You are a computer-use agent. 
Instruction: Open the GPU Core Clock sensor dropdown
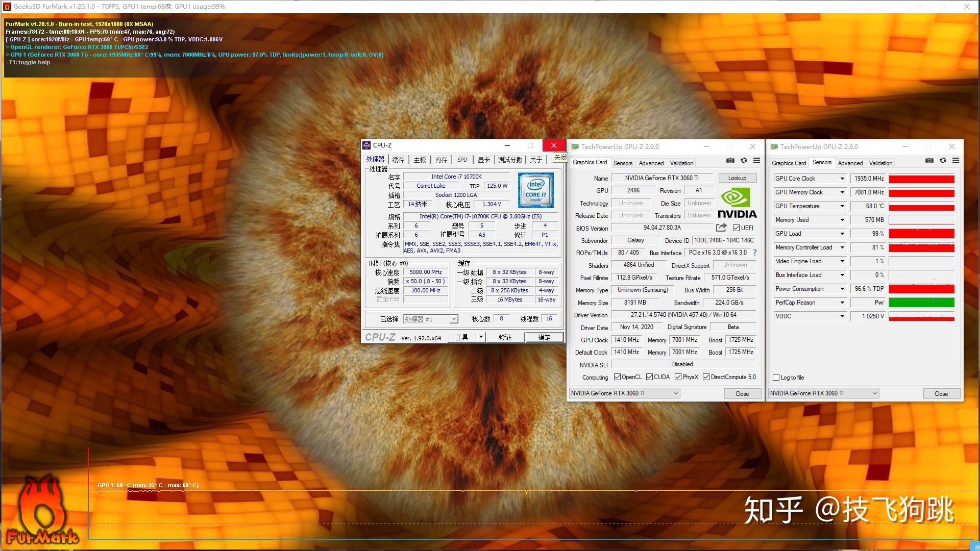[842, 179]
